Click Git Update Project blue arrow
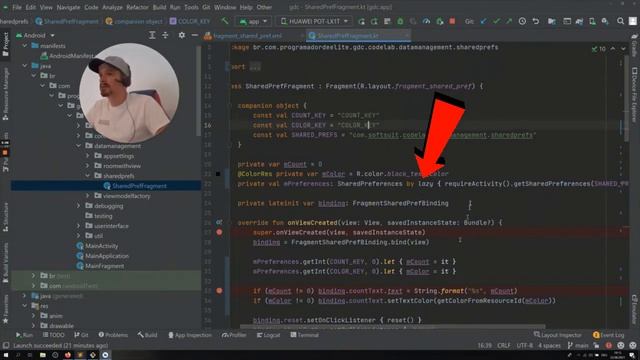The image size is (640, 360). (483, 21)
